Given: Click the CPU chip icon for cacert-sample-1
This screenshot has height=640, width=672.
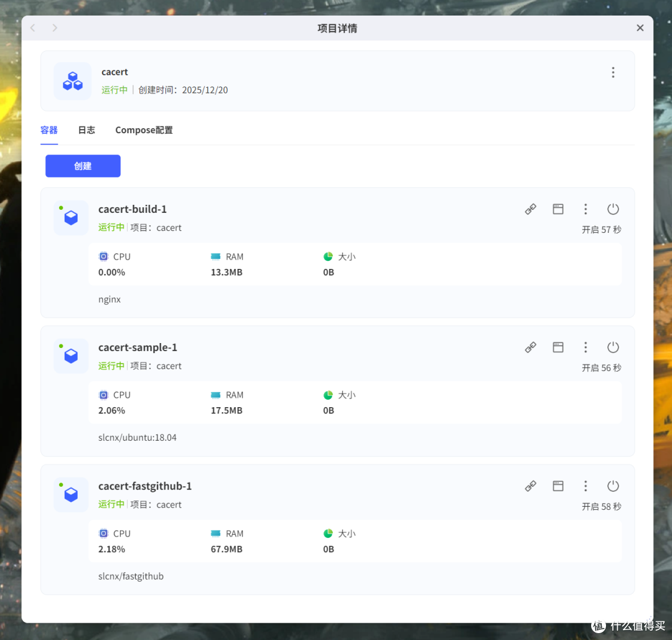Looking at the screenshot, I should (104, 395).
